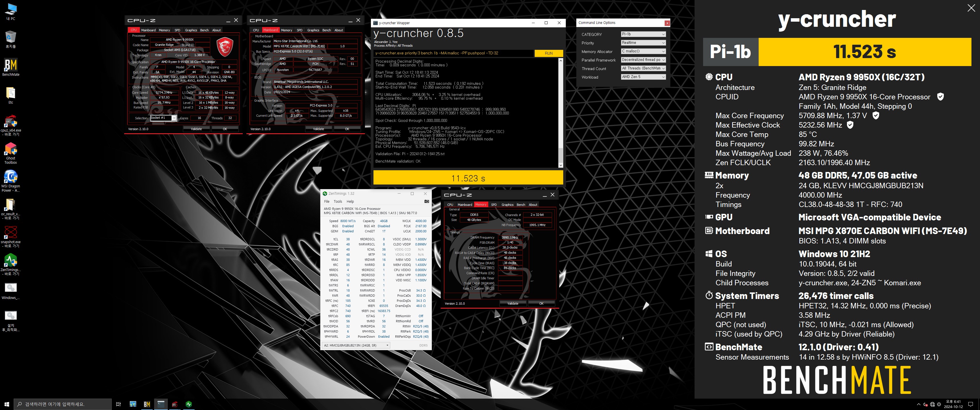Viewport: 980px width, 410px height.
Task: Click the Max Effective Clock verified shield badge
Action: pos(850,125)
